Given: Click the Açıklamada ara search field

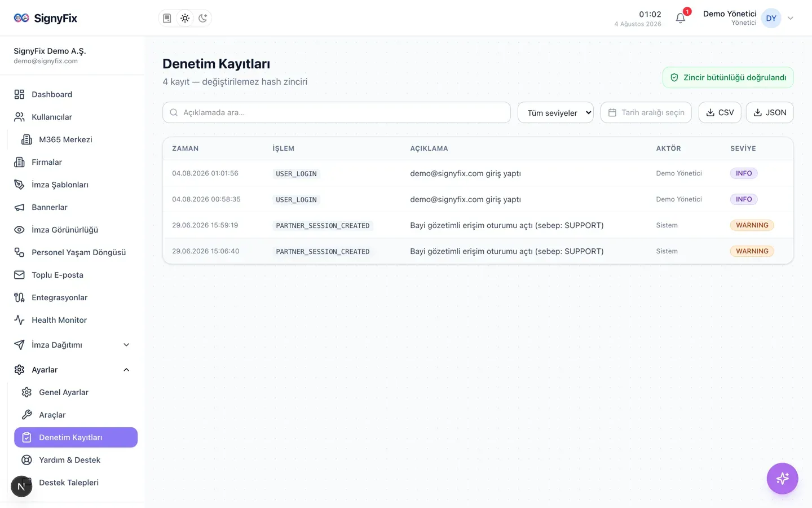Looking at the screenshot, I should [x=336, y=112].
